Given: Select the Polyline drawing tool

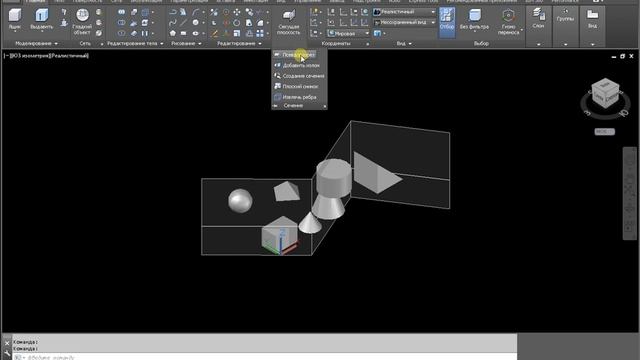Looking at the screenshot, I should coord(173,12).
